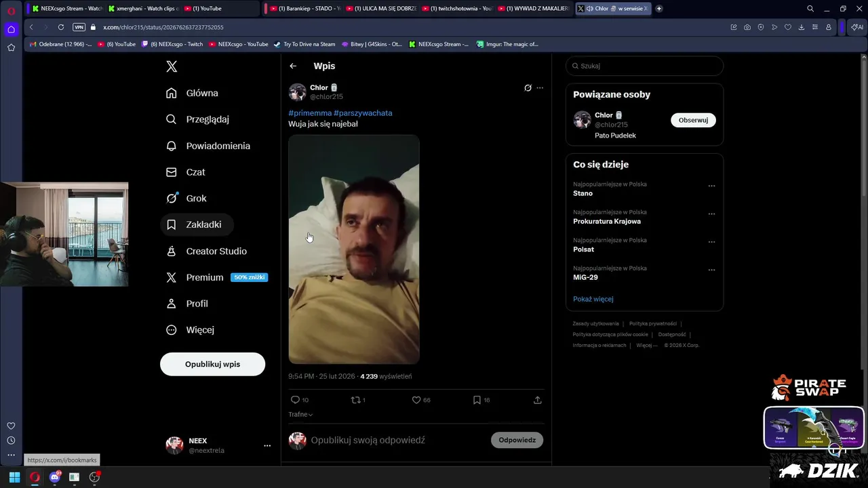868x488 pixels.
Task: Switch to Barankiep STADO tab
Action: [305, 9]
